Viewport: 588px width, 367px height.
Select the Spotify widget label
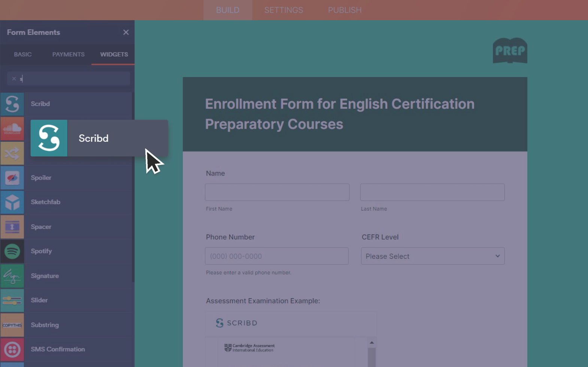(x=41, y=251)
